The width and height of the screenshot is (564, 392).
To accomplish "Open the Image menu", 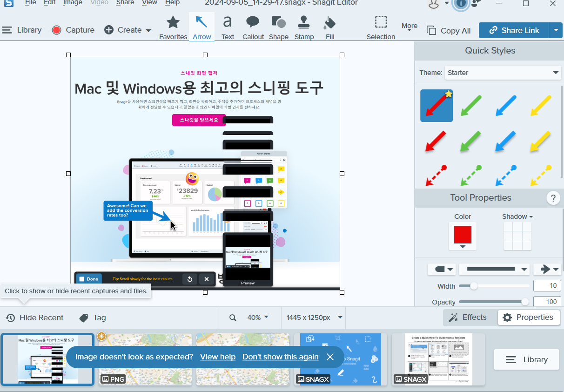I will [73, 3].
